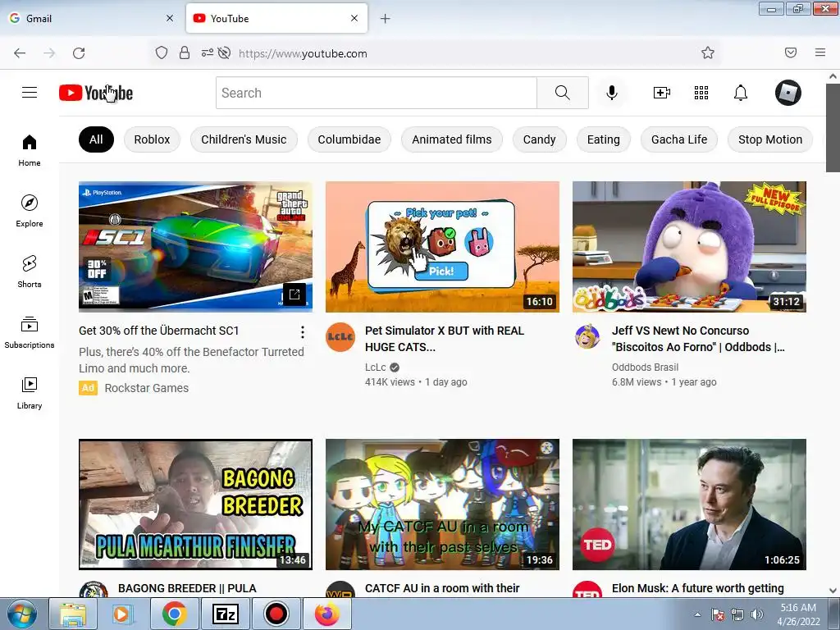Open Shorts in the sidebar
Image resolution: width=840 pixels, height=630 pixels.
point(30,272)
